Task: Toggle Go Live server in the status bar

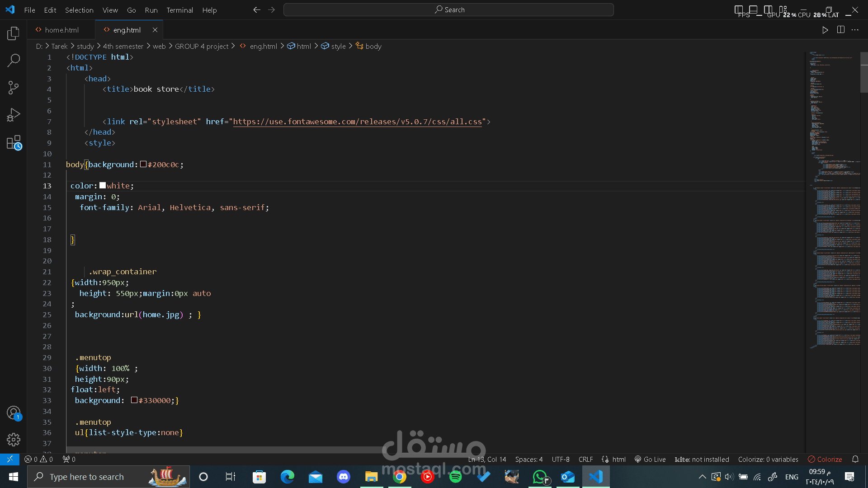Action: click(x=650, y=459)
